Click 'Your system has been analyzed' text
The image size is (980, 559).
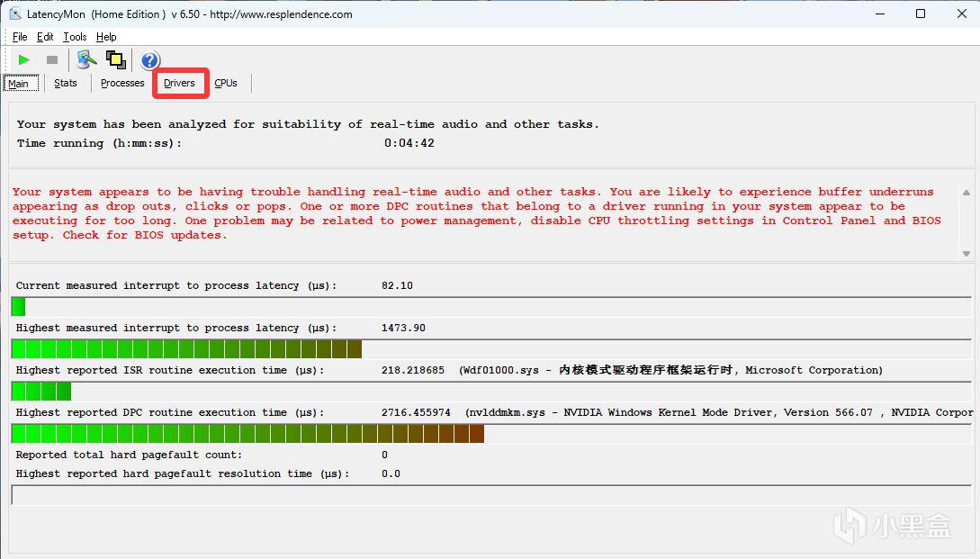(308, 124)
